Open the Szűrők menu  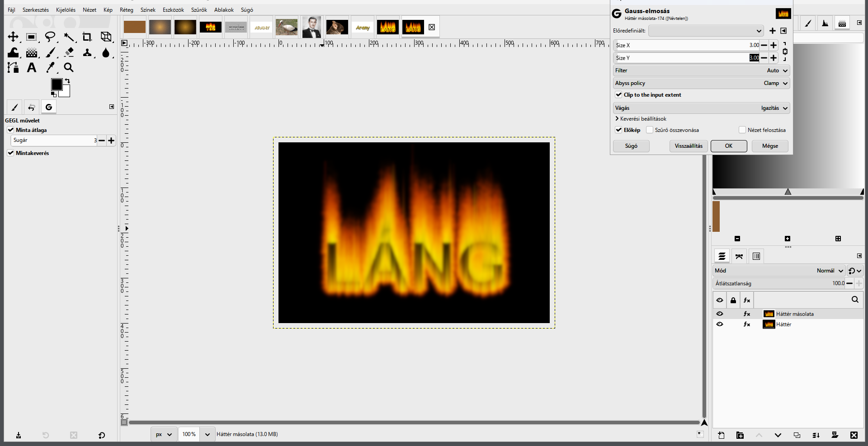coord(199,10)
